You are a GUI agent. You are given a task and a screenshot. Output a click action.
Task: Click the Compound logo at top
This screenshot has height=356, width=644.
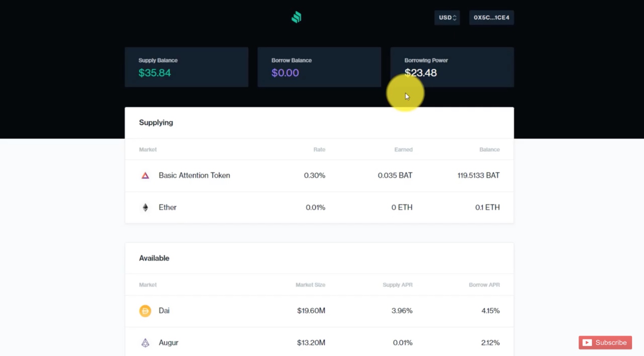click(297, 17)
